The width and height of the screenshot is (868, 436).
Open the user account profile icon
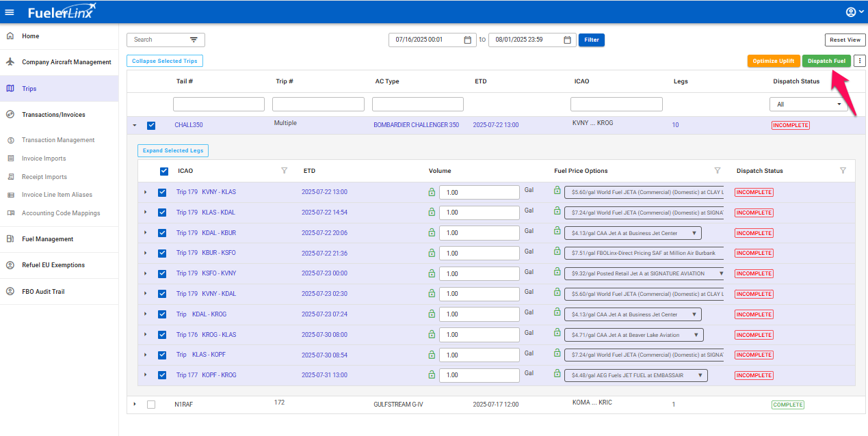[851, 12]
